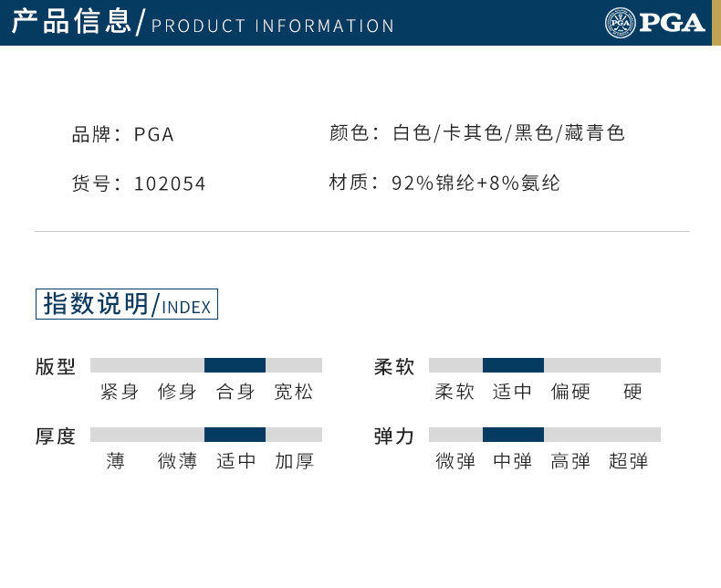Viewport: 721px width, 588px height.
Task: Click the PGA logo emblem
Action: coord(620,23)
